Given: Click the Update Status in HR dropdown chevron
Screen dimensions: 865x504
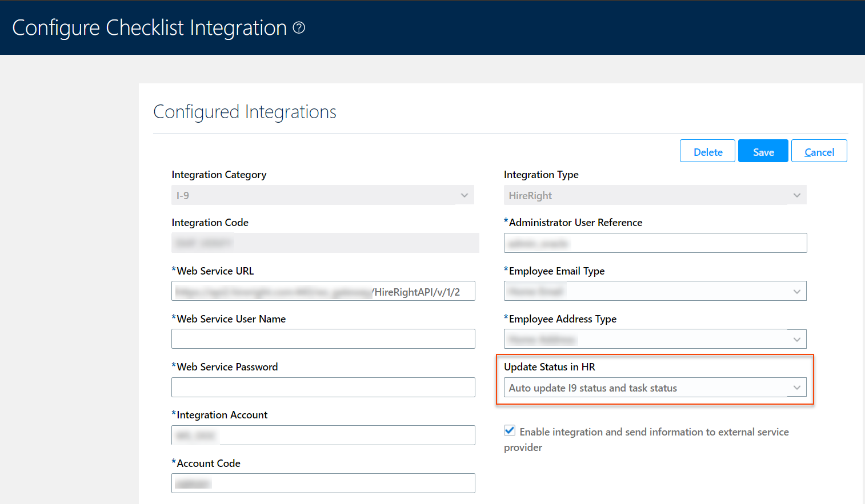Looking at the screenshot, I should tap(797, 388).
